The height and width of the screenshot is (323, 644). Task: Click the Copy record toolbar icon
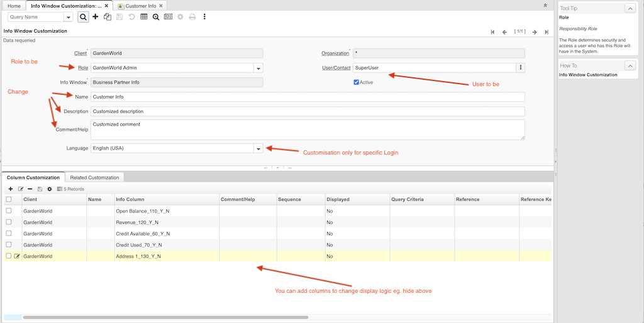(x=107, y=17)
